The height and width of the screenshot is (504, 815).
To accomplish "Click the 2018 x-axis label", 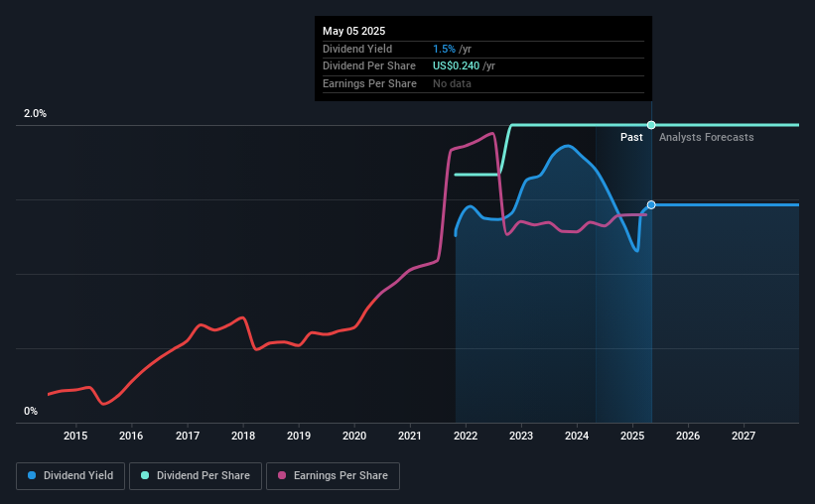I will pyautogui.click(x=243, y=436).
